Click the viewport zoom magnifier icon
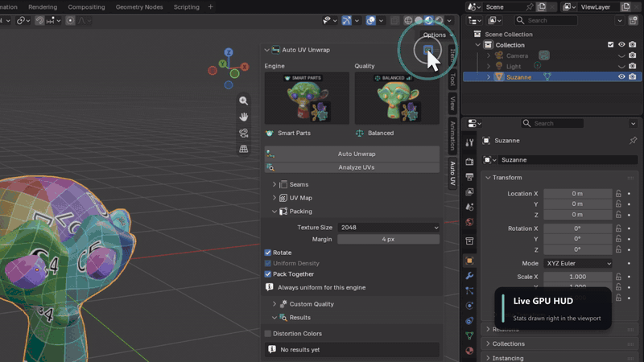Screen dimensions: 644x362 pyautogui.click(x=244, y=101)
